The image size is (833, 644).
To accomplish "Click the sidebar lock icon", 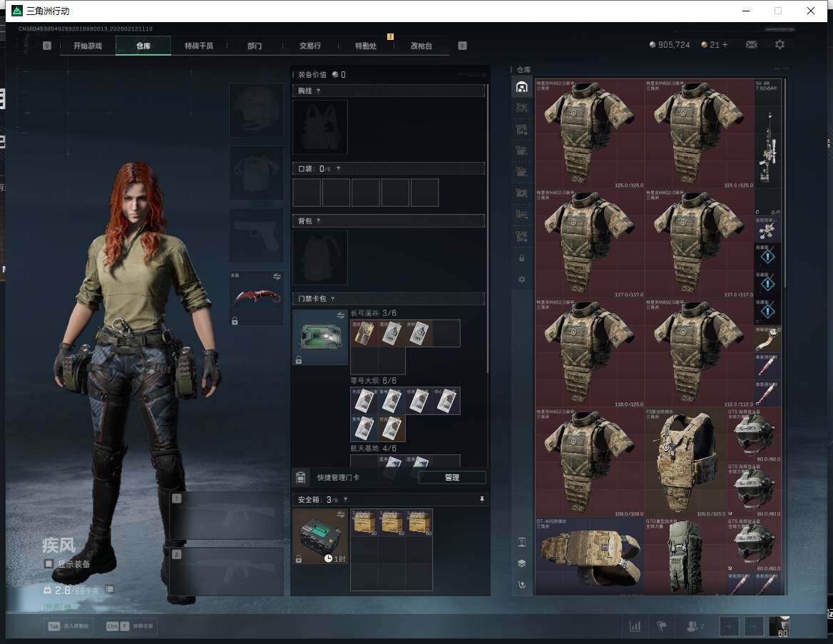I will 521,257.
